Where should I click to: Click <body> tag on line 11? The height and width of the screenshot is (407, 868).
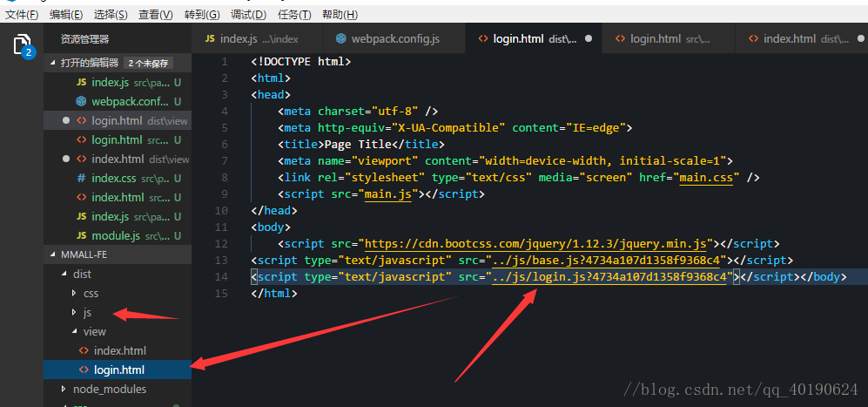[x=271, y=227]
